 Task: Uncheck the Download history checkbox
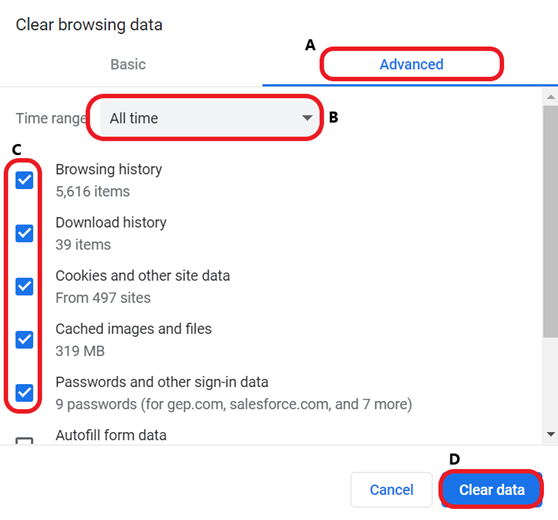coord(24,233)
